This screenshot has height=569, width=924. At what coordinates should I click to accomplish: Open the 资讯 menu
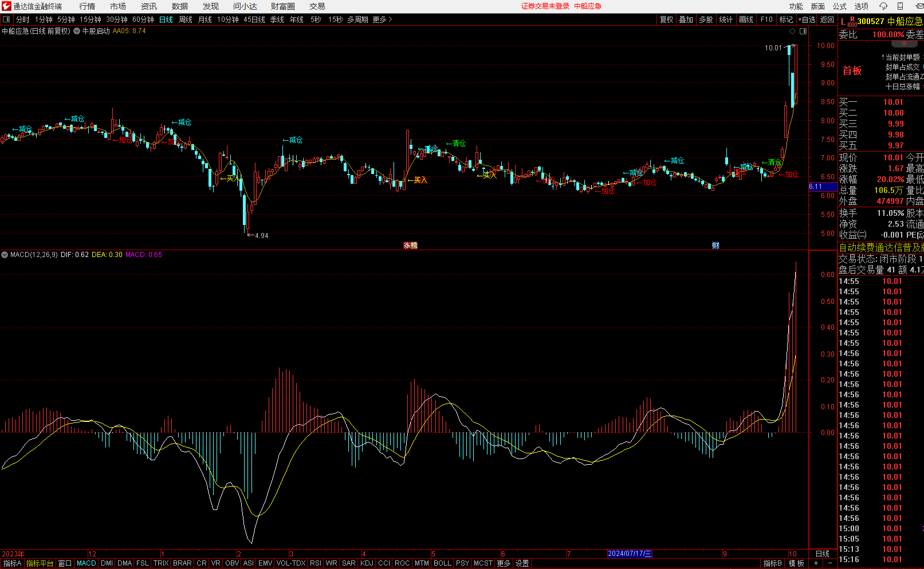coord(149,6)
